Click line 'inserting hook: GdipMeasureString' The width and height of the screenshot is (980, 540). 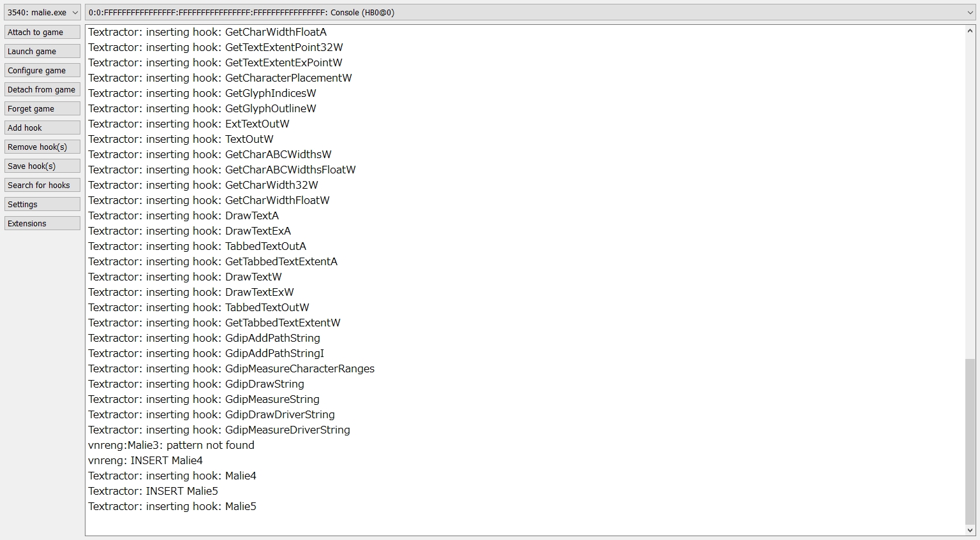pos(204,399)
